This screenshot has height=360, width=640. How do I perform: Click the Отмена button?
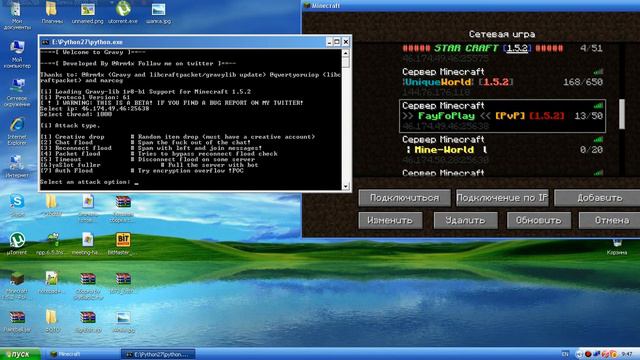[x=610, y=220]
